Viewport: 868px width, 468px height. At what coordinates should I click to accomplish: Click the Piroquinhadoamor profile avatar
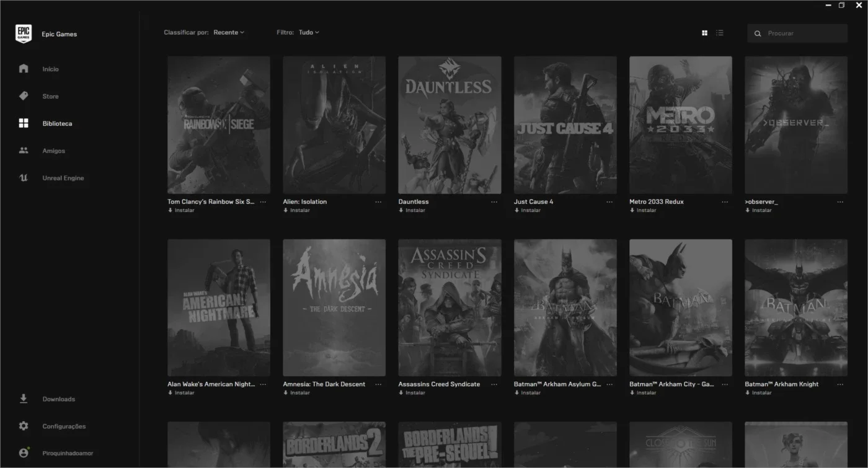click(24, 453)
